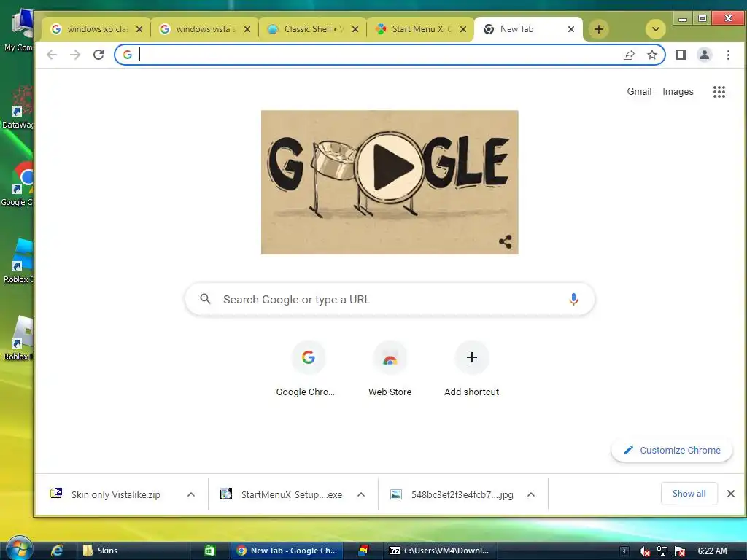Close the Start Menu X tab
This screenshot has height=560, width=747.
(463, 29)
